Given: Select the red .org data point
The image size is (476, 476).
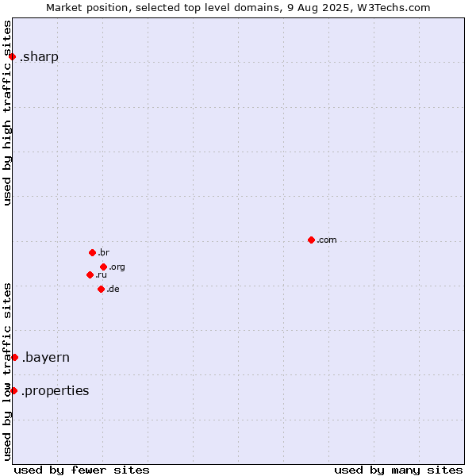Looking at the screenshot, I should [103, 267].
